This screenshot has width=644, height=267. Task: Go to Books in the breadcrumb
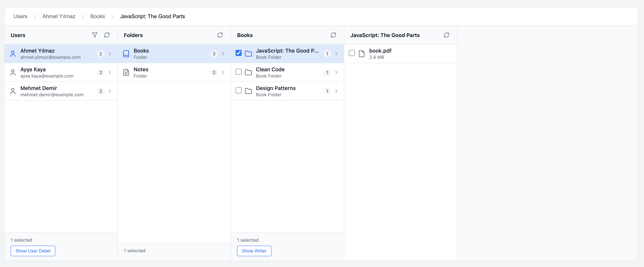pos(98,16)
